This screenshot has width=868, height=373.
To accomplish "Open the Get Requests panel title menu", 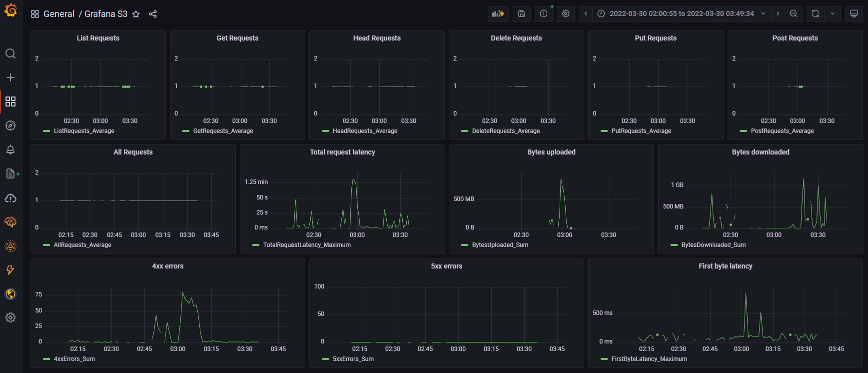I will pyautogui.click(x=237, y=38).
